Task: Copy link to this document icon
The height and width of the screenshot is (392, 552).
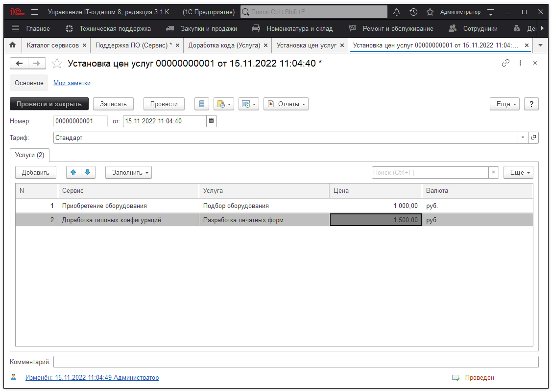Action: point(505,63)
